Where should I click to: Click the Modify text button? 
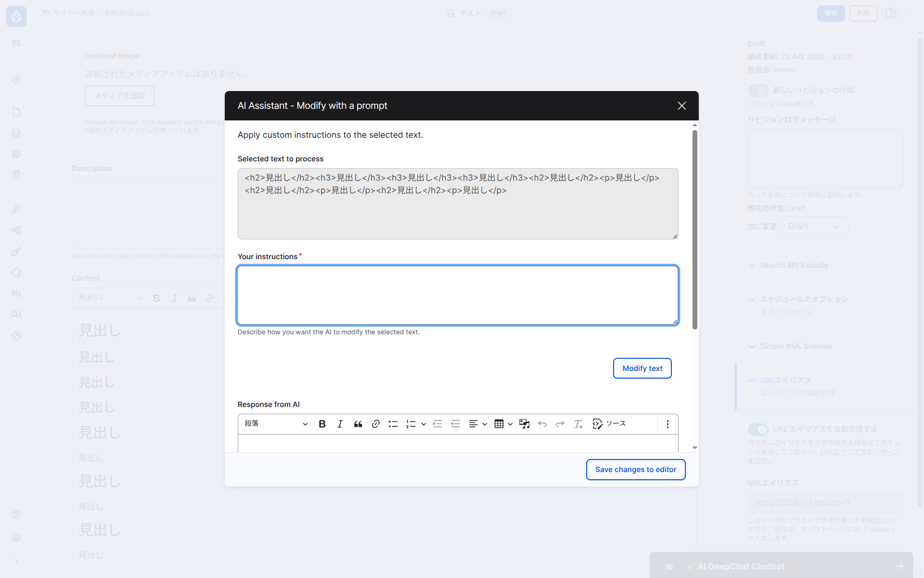tap(642, 368)
